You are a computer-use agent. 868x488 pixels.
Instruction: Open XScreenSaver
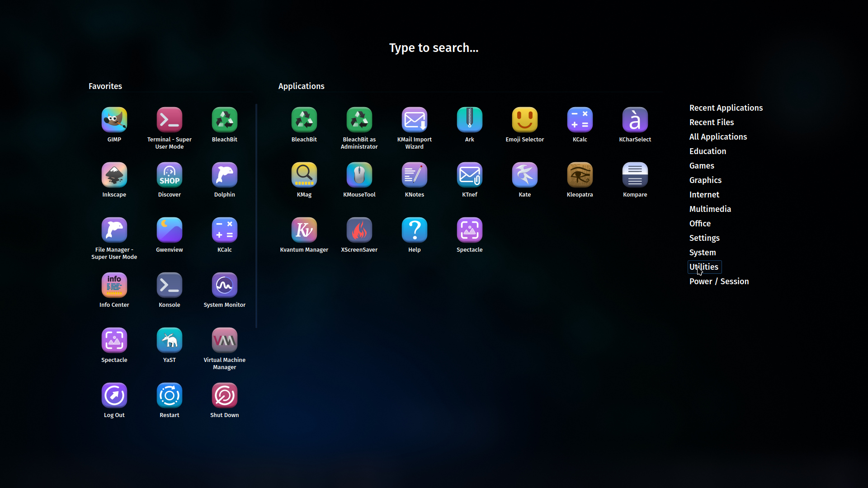point(359,230)
